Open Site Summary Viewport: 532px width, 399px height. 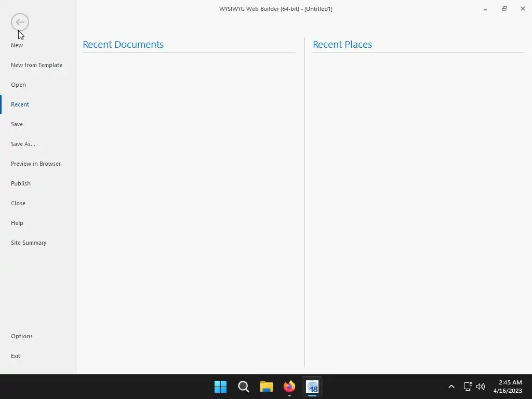coord(29,243)
